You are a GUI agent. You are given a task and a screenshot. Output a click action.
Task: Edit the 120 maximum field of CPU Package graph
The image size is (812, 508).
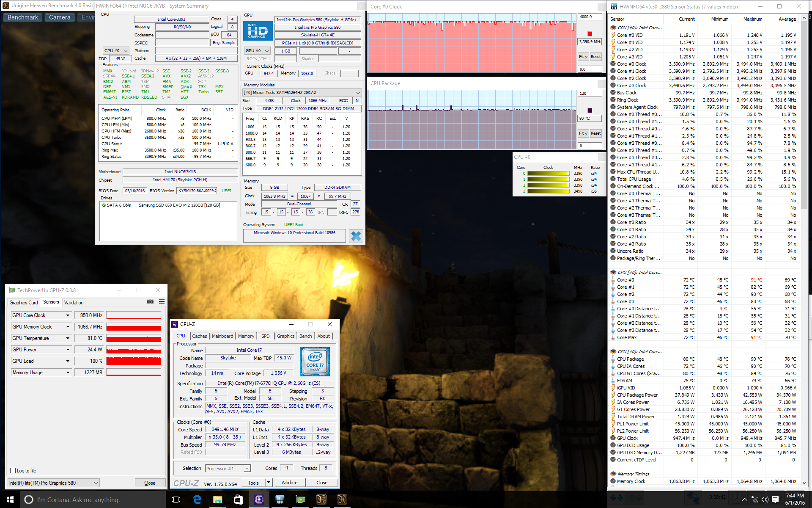click(x=590, y=94)
